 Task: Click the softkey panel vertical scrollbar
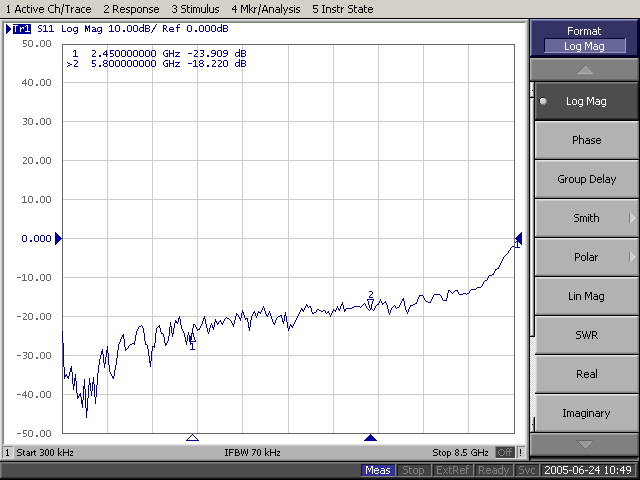(532, 257)
